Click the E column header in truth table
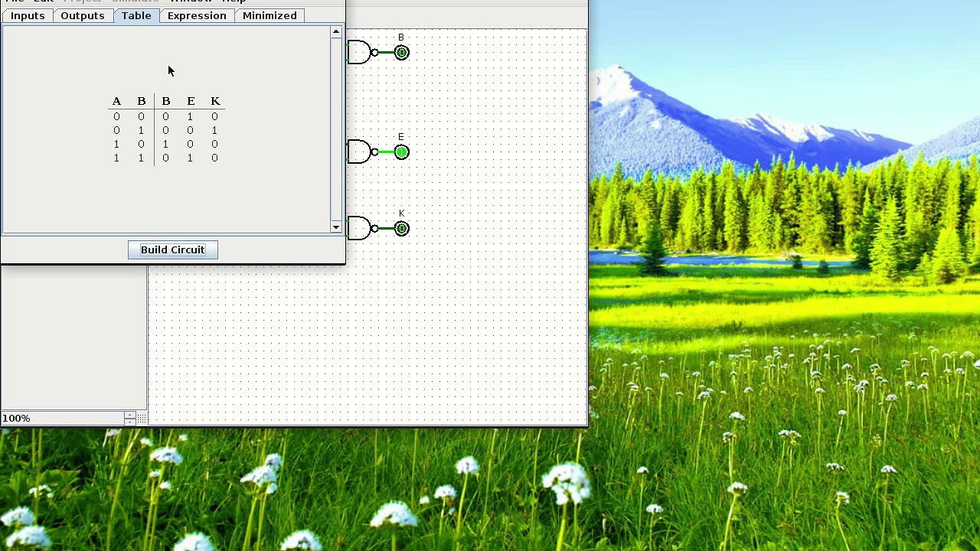The width and height of the screenshot is (980, 551). click(x=191, y=101)
